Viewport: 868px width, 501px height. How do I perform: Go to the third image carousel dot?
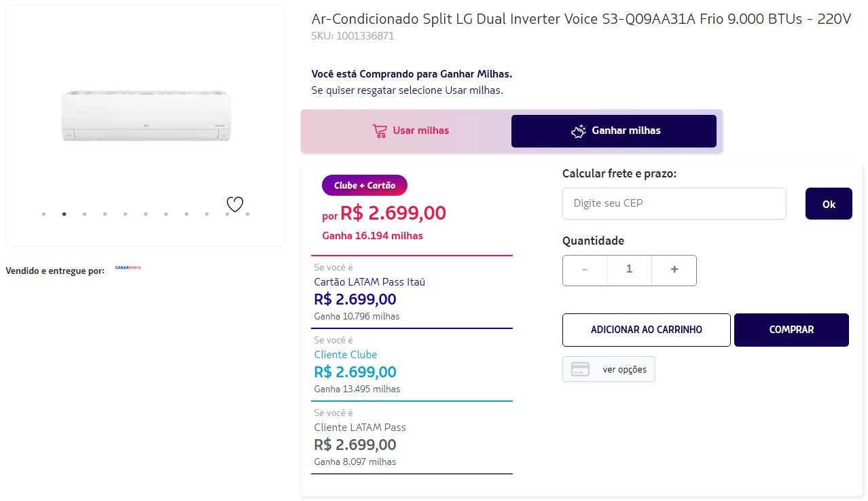(84, 214)
